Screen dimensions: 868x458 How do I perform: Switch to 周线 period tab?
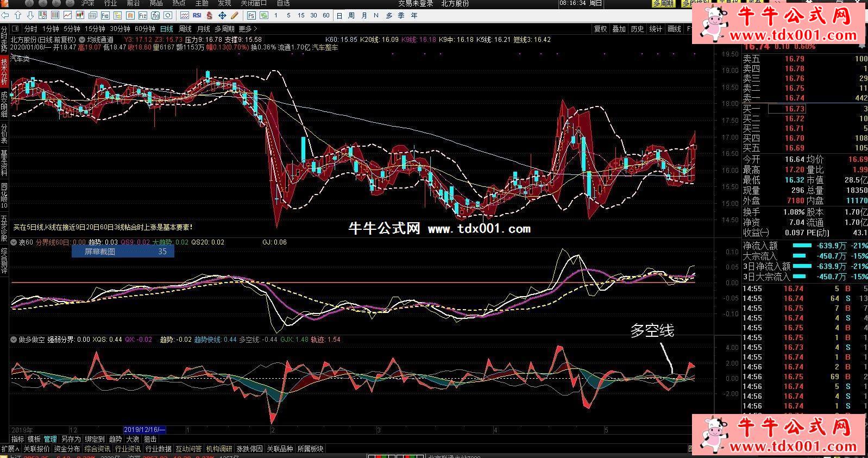coord(185,29)
